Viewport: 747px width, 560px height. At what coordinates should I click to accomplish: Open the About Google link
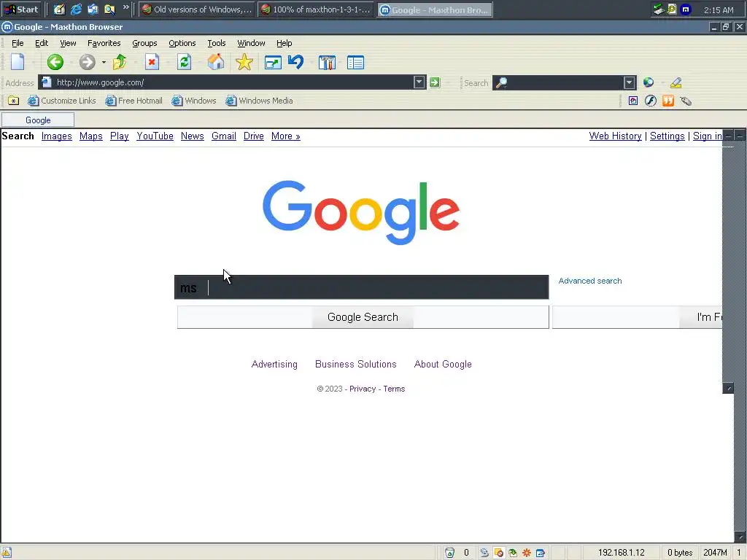[x=443, y=365]
